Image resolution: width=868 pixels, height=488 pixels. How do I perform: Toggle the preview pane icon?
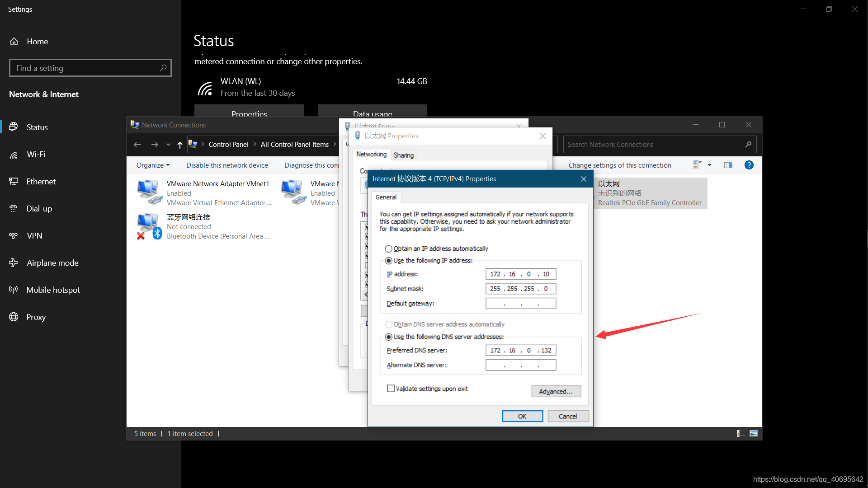(728, 165)
